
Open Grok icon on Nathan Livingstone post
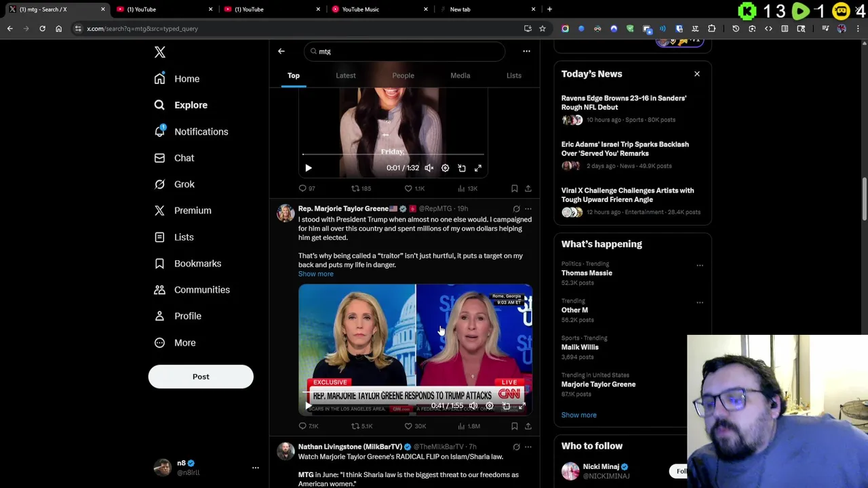point(517,447)
